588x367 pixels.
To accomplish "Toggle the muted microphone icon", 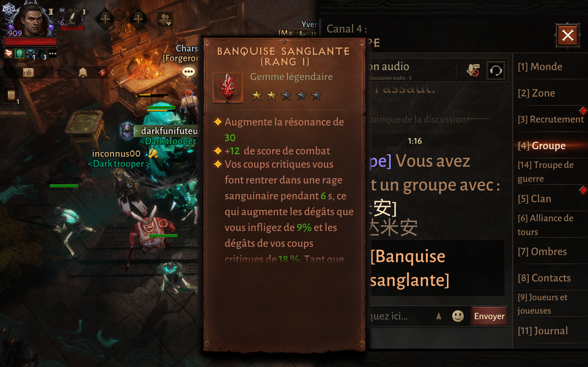I will pos(473,70).
